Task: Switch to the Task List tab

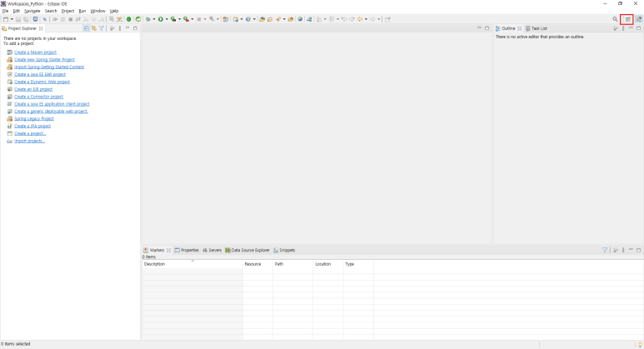Action: 537,28
